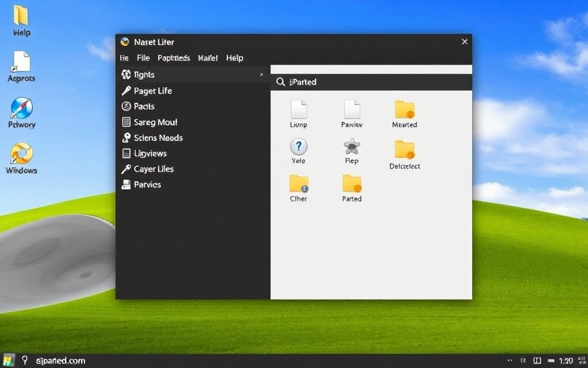Open the Paptrieds menu
The width and height of the screenshot is (588, 368).
[173, 58]
